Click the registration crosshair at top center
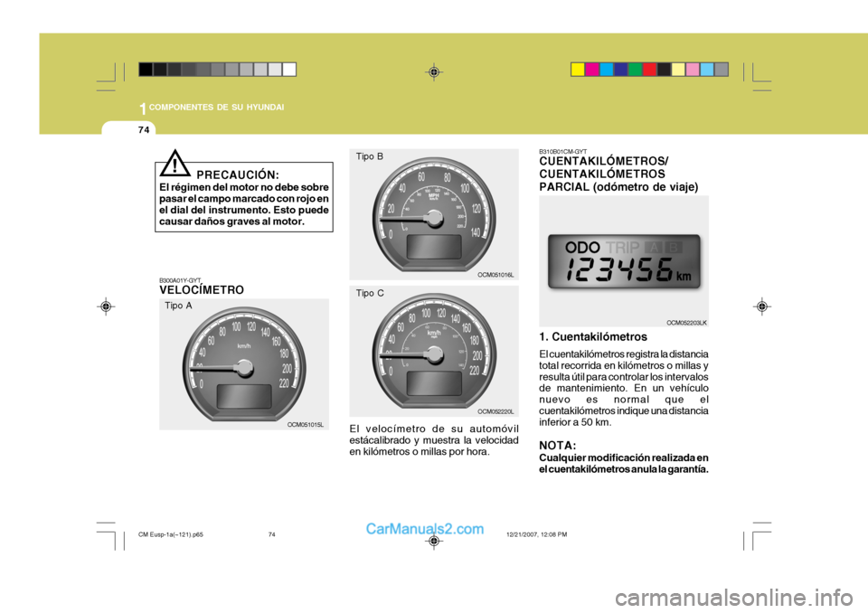868x613 pixels. (x=434, y=72)
